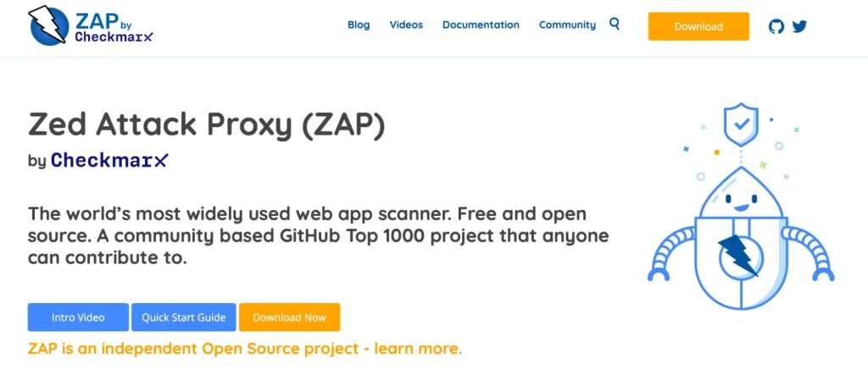The image size is (868, 376).
Task: Click the paragraph starting 'The world's most widely used web app scanner'
Action: tap(319, 235)
